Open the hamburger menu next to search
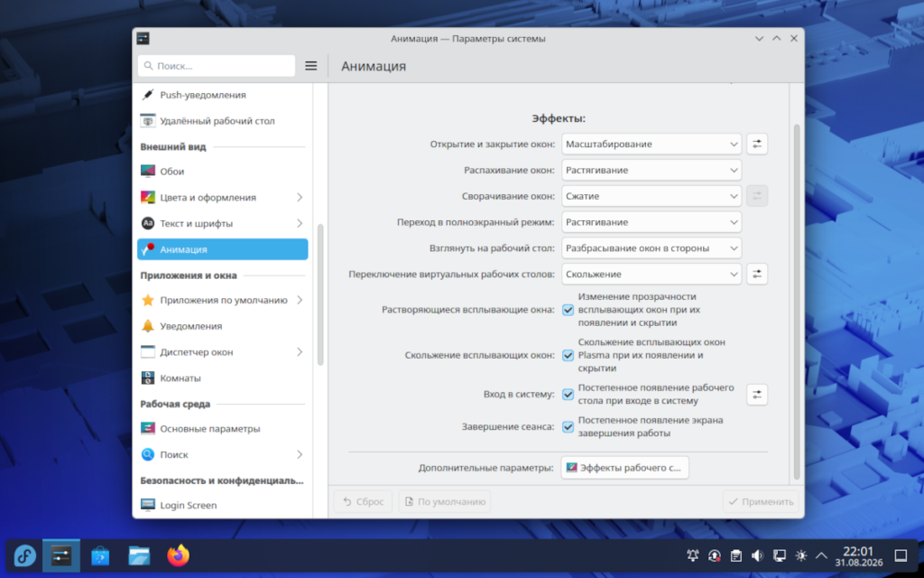Image resolution: width=924 pixels, height=578 pixels. [x=310, y=66]
